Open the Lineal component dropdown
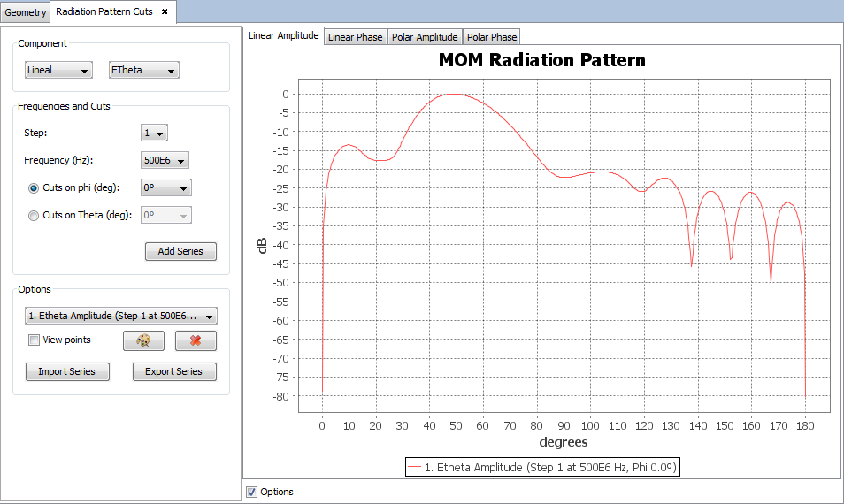This screenshot has height=504, width=844. [58, 70]
